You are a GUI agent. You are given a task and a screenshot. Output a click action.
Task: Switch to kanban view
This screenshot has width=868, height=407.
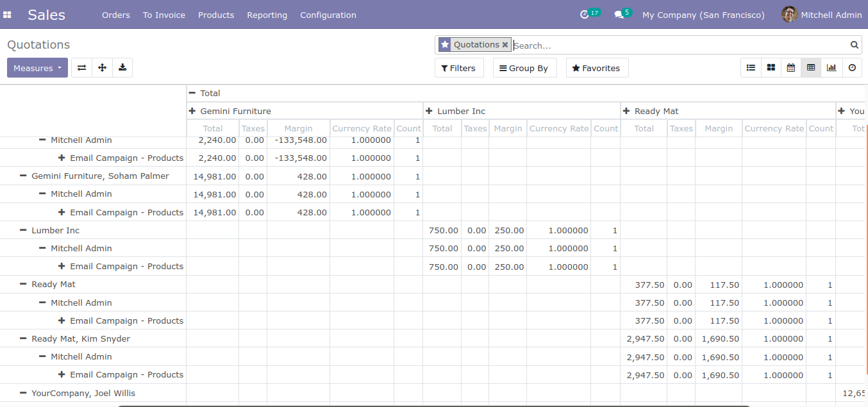771,68
